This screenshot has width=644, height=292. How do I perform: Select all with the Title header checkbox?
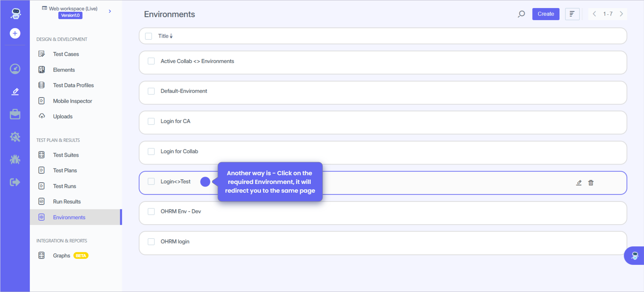tap(149, 36)
